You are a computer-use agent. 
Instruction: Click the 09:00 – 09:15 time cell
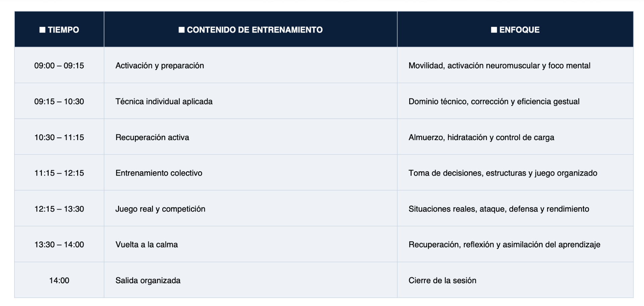point(59,66)
